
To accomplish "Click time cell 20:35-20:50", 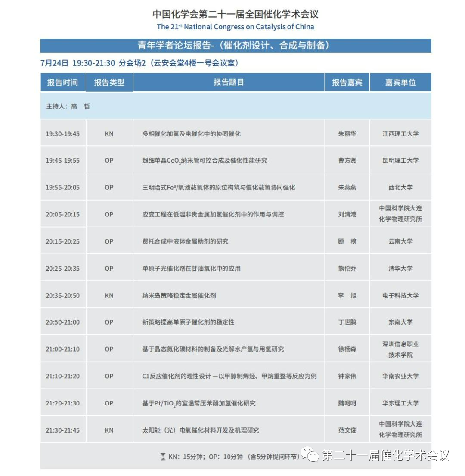I will click(x=62, y=296).
